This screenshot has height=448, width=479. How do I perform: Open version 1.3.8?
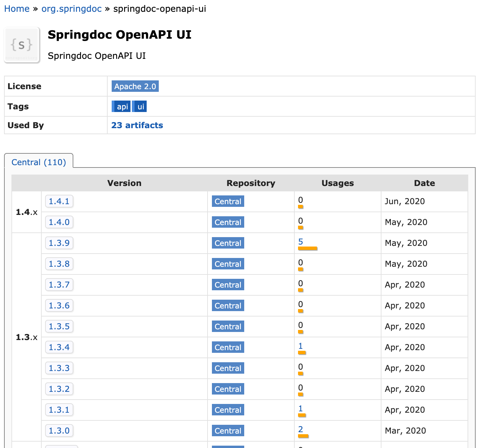coord(59,264)
